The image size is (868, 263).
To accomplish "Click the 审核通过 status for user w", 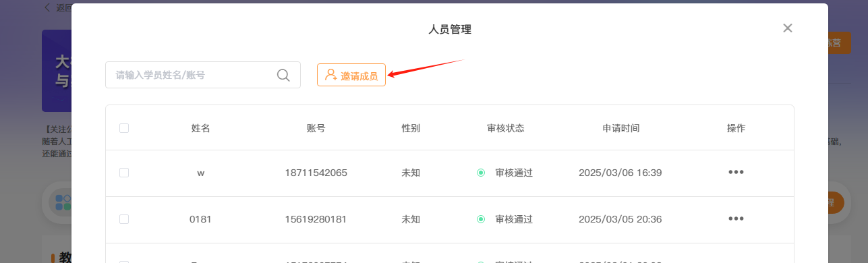I will point(514,173).
